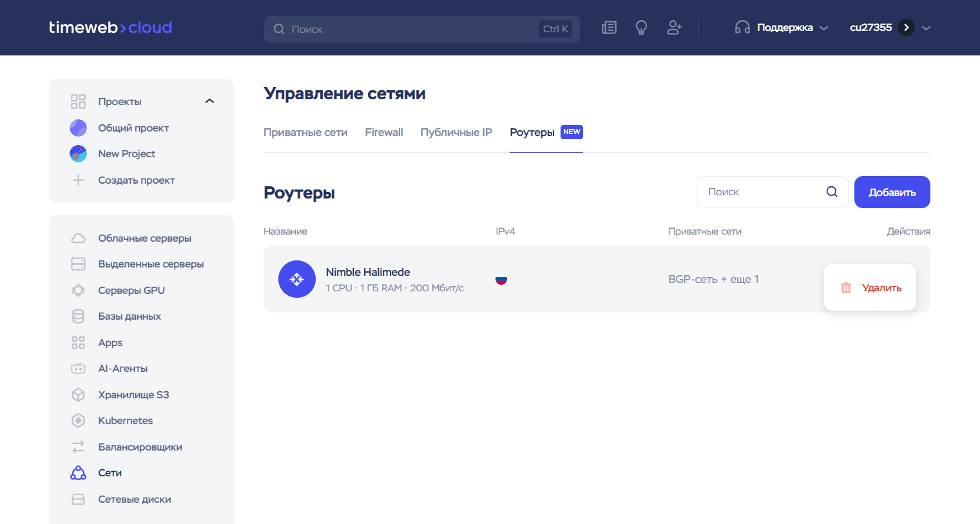980x524 pixels.
Task: Open Сетевые диски disk icon
Action: (78, 500)
